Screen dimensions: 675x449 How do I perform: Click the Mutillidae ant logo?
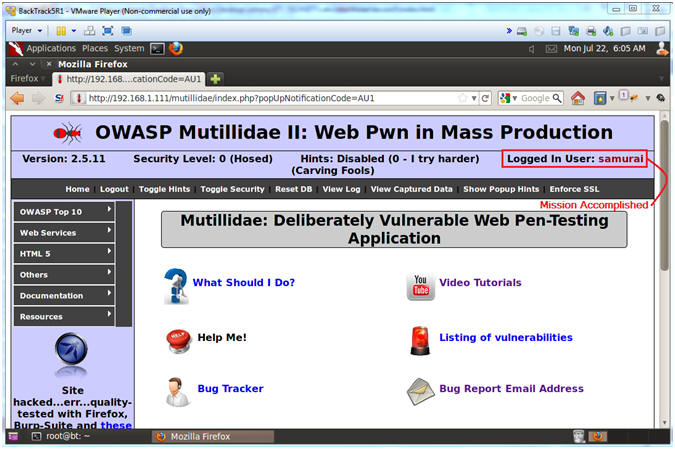click(x=68, y=133)
